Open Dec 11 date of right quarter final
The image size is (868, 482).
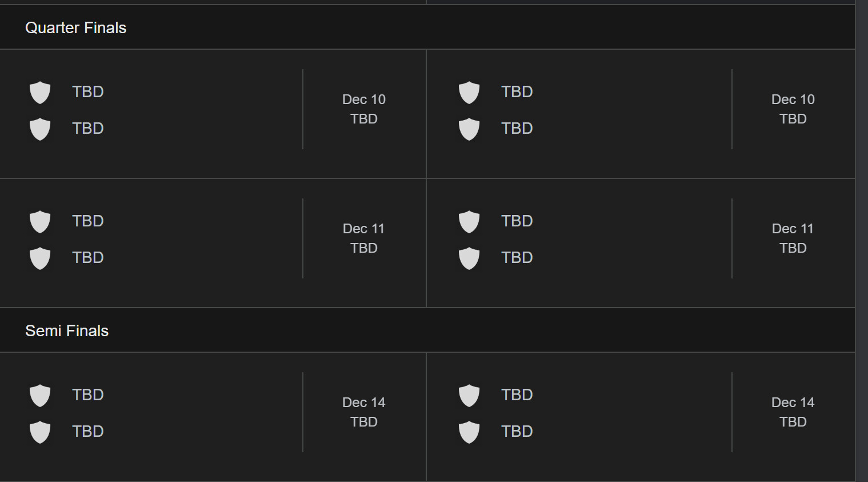(793, 229)
